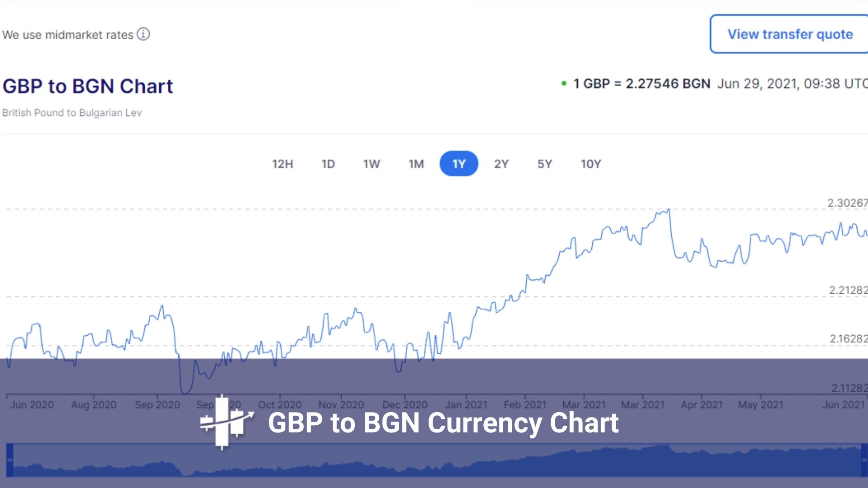Screen dimensions: 868x488
Task: Select the 5Y time range
Action: tap(545, 164)
